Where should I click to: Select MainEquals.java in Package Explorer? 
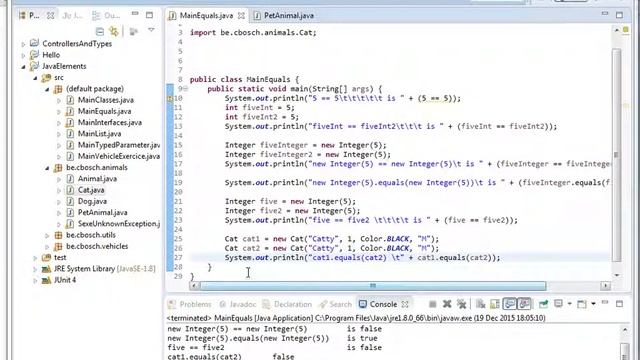(104, 111)
